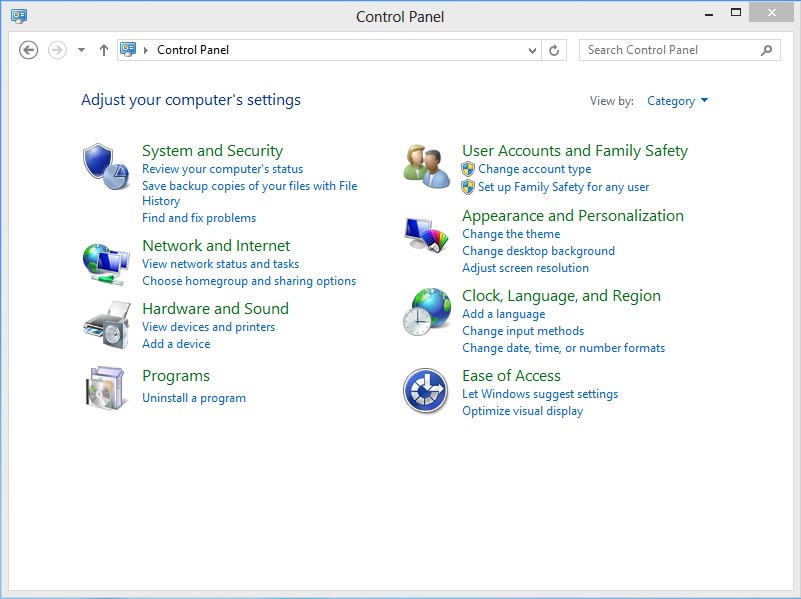Open the Hardware and Sound printer icon
This screenshot has width=801, height=599.
[x=106, y=325]
